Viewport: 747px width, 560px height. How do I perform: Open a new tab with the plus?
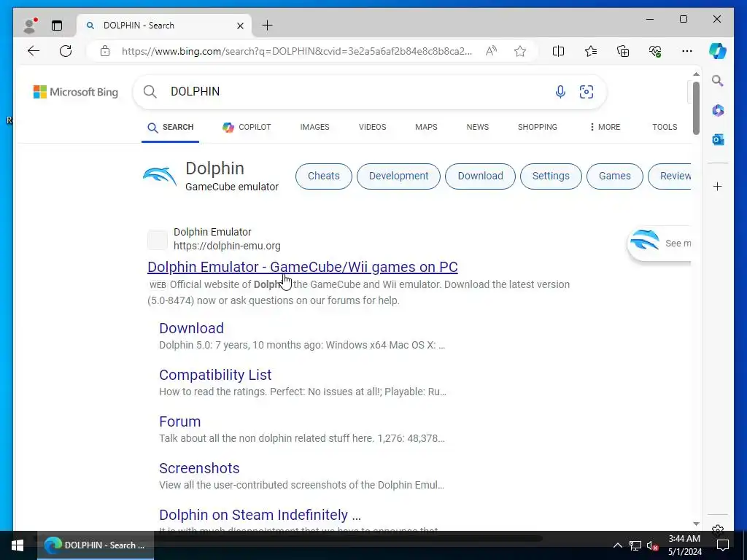pyautogui.click(x=267, y=26)
